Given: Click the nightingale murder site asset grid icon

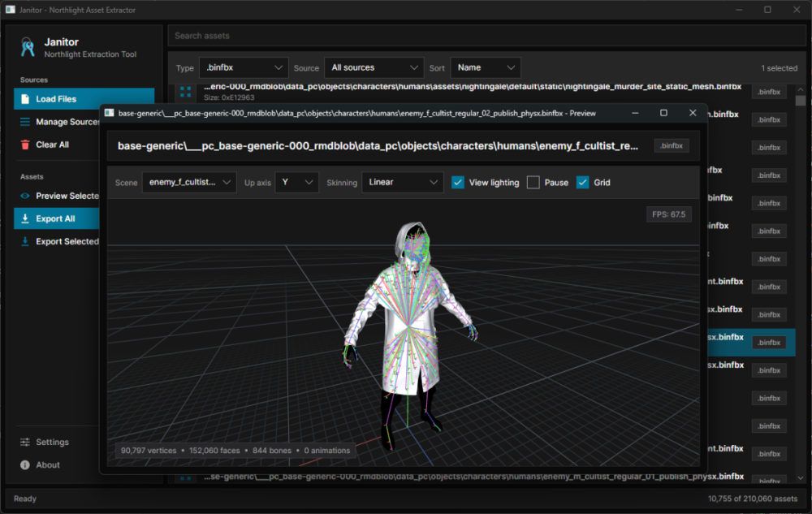Looking at the screenshot, I should 185,92.
